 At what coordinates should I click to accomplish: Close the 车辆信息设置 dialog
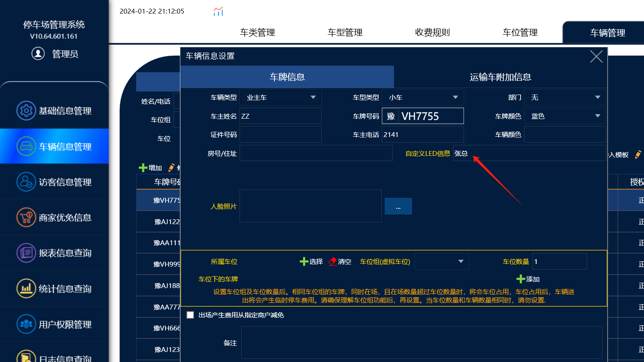coord(596,56)
